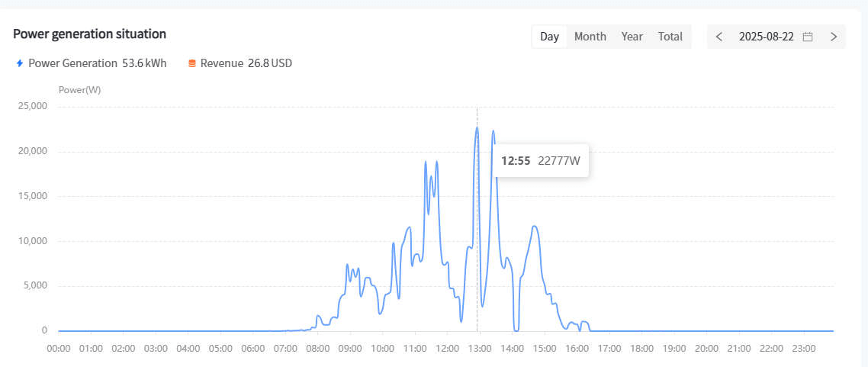Toggle the Revenue legend series
Screen dimensions: 868x367
pyautogui.click(x=240, y=63)
